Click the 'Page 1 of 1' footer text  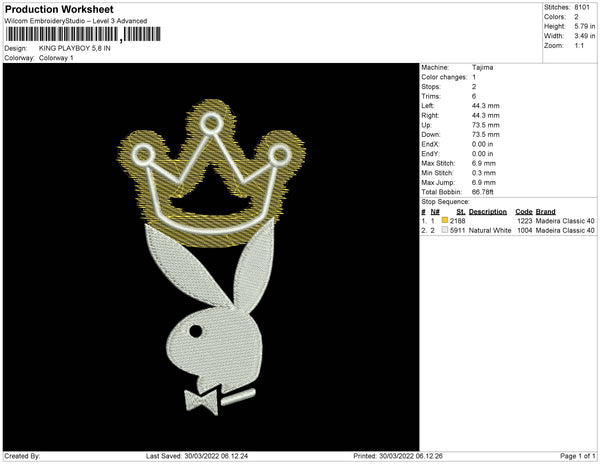pyautogui.click(x=577, y=456)
